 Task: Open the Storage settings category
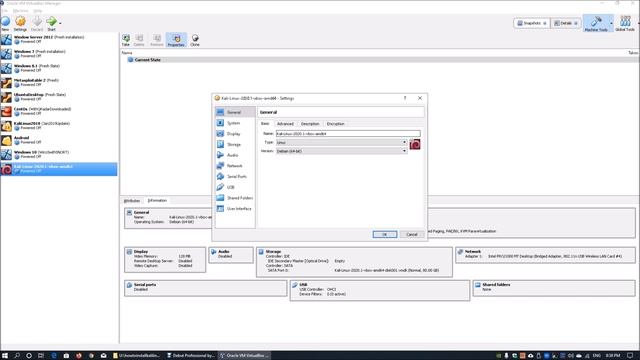point(235,144)
